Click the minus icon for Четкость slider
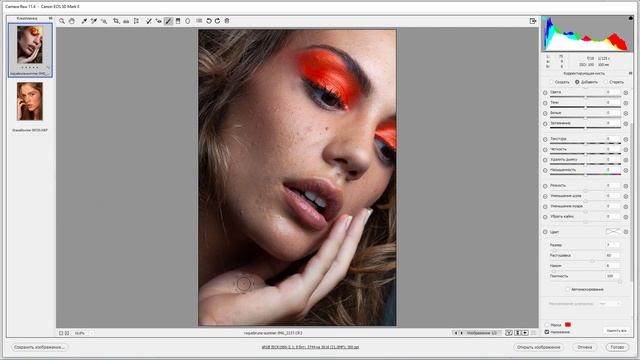 (x=545, y=149)
